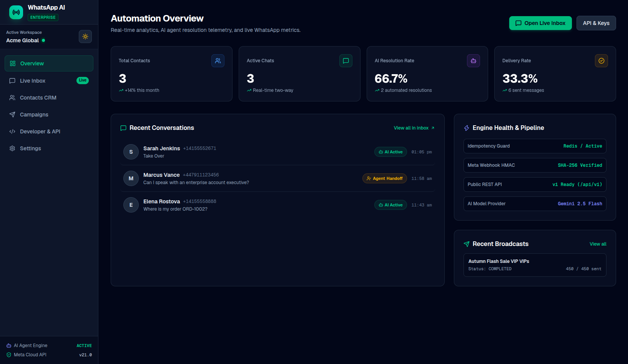Open the Overview menu item
This screenshot has width=628, height=364.
click(49, 63)
